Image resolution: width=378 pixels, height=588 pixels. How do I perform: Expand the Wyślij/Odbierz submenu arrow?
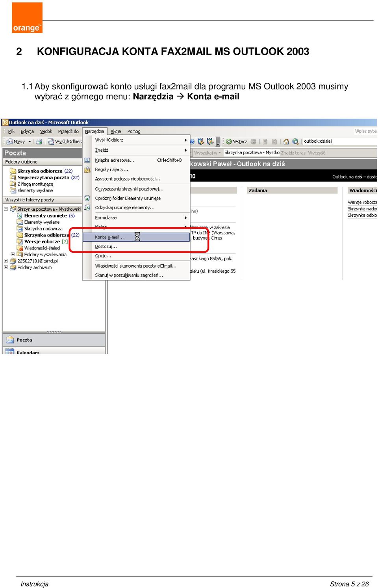pos(186,140)
